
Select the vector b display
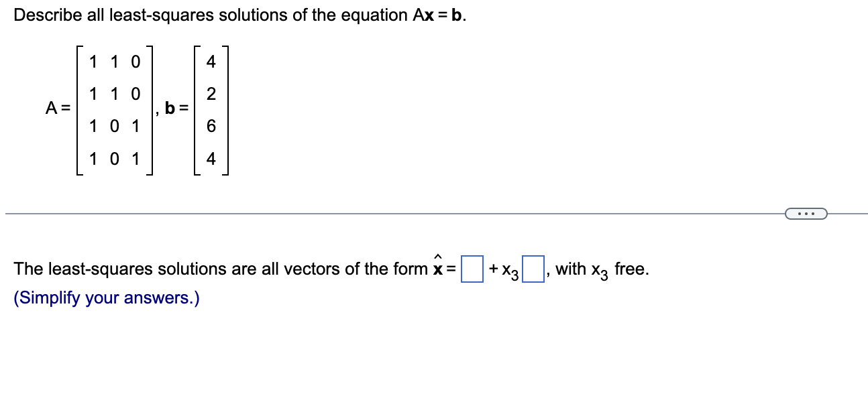211,109
